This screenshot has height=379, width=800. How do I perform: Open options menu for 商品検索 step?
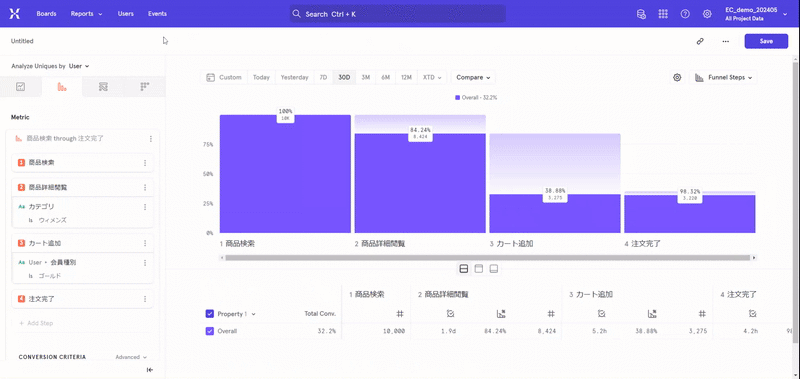pos(145,163)
